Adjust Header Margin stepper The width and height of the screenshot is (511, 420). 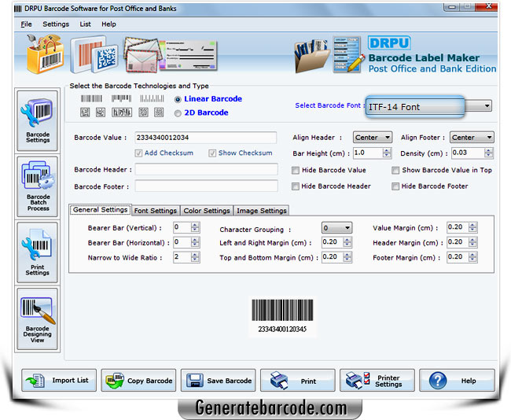[x=472, y=242]
